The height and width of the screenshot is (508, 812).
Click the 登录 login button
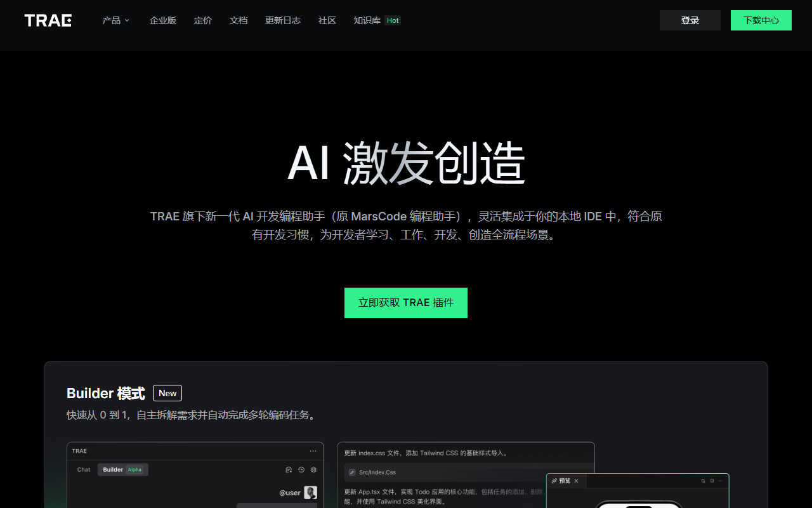point(690,20)
